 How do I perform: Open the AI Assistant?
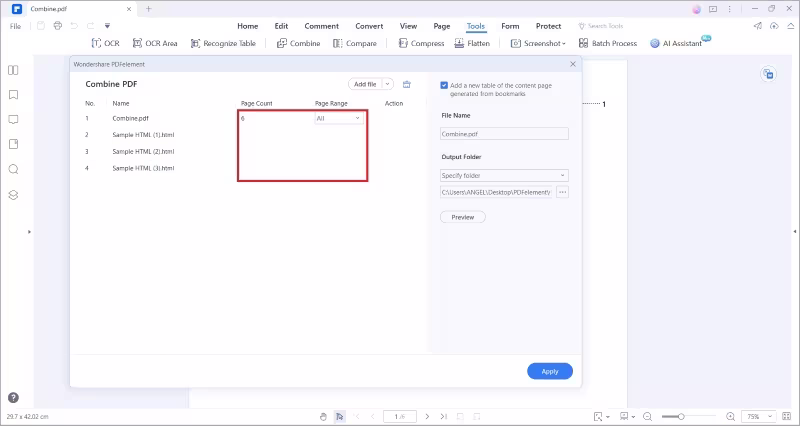(x=677, y=43)
